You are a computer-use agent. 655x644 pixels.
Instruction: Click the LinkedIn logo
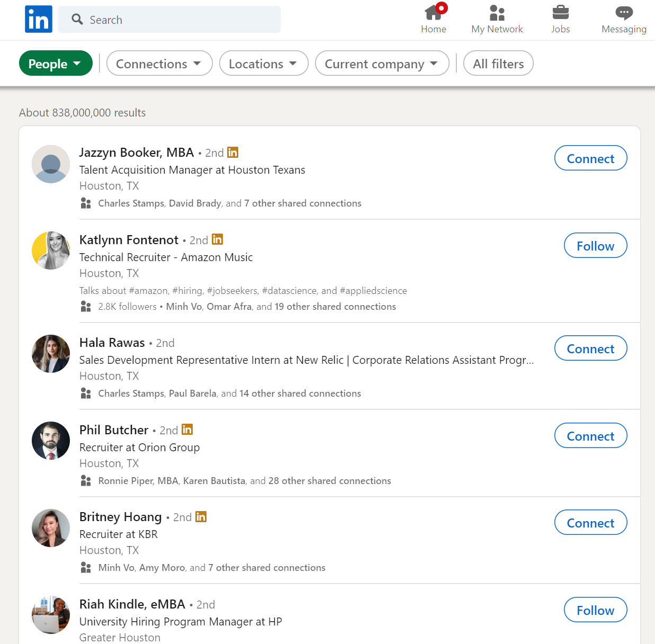[x=38, y=19]
